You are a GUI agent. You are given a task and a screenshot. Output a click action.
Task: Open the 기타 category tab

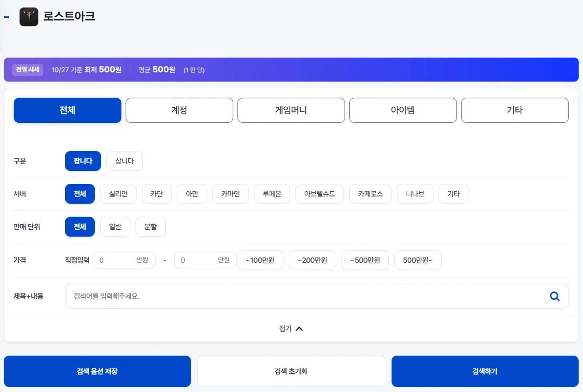(x=515, y=110)
